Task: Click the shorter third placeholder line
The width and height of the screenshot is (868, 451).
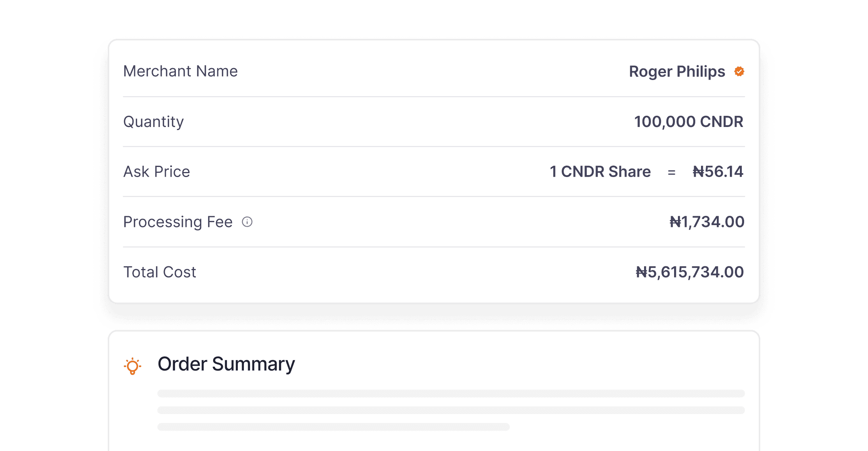Action: [x=334, y=427]
